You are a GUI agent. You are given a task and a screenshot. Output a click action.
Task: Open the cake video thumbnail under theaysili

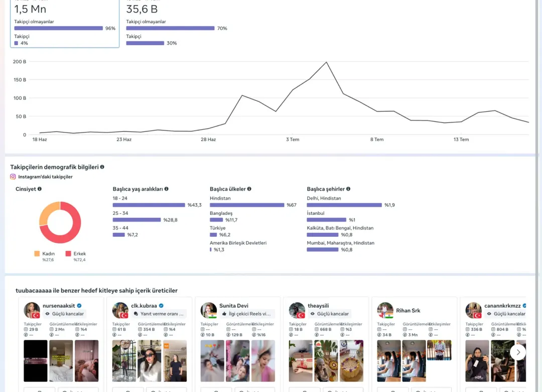click(351, 360)
